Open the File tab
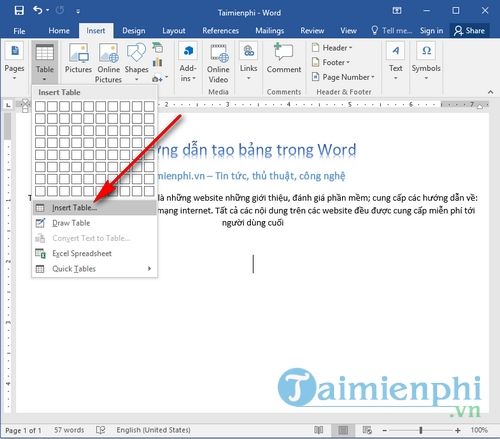 coord(19,31)
